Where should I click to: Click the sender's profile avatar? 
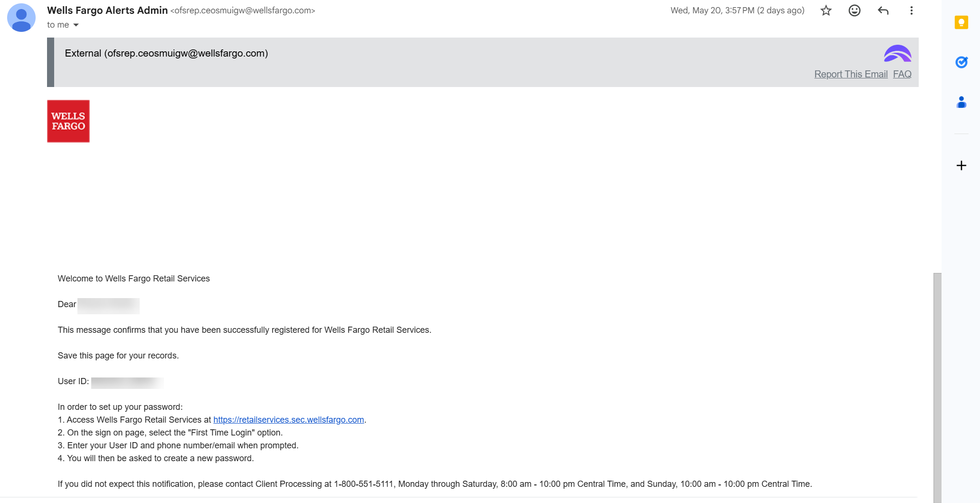tap(21, 18)
